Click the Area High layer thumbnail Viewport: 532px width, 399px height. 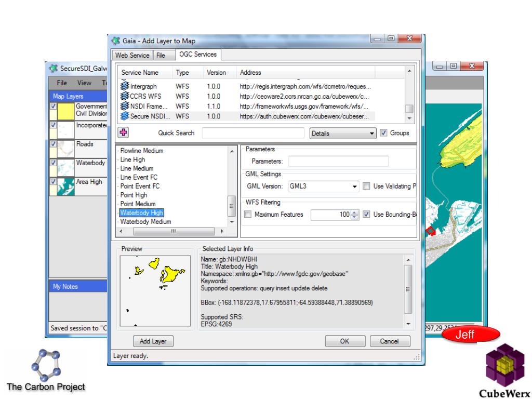pos(66,187)
